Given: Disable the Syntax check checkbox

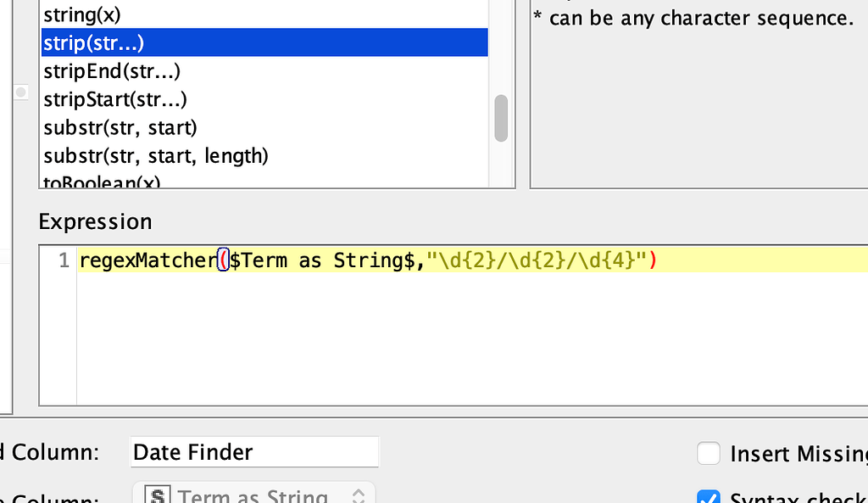Looking at the screenshot, I should click(709, 499).
